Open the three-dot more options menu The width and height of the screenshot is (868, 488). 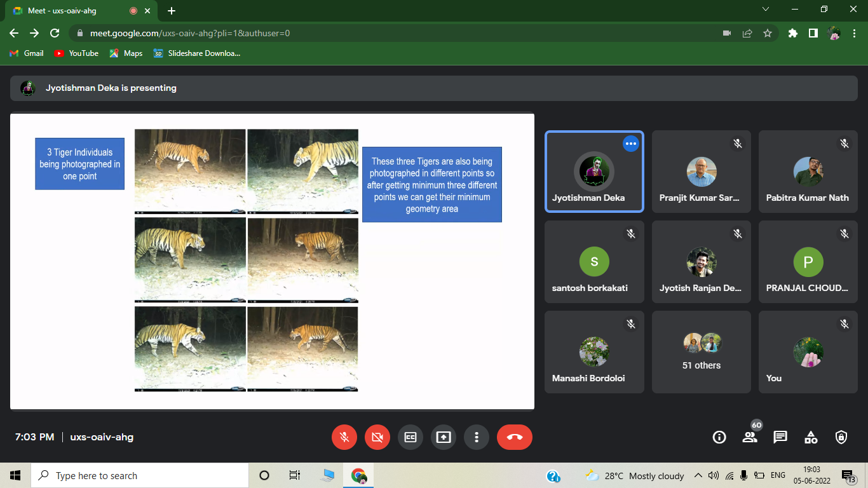(477, 437)
